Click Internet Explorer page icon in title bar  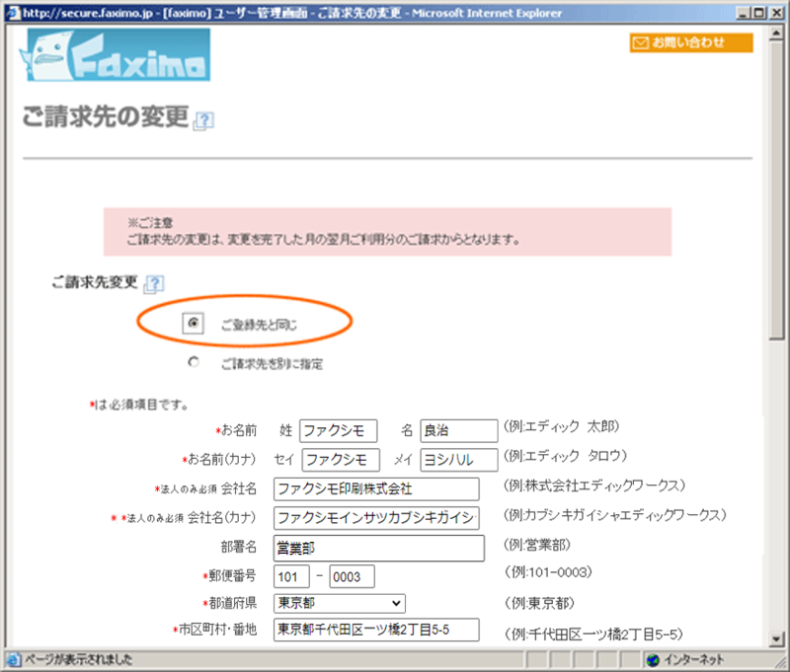click(12, 13)
